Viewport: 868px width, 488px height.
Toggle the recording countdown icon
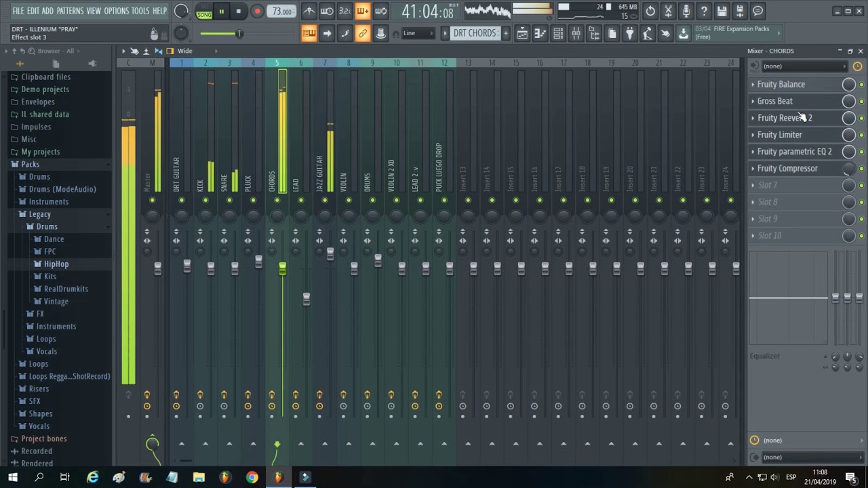(344, 11)
